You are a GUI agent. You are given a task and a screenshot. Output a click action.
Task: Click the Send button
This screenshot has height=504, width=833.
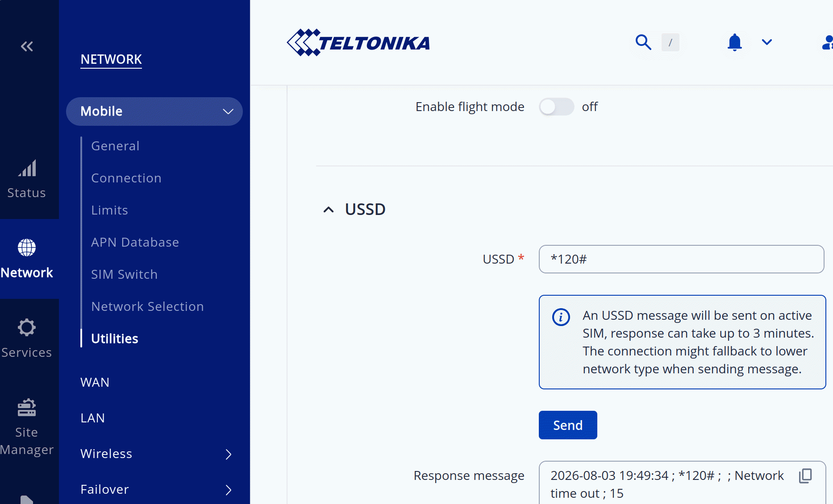[568, 425]
